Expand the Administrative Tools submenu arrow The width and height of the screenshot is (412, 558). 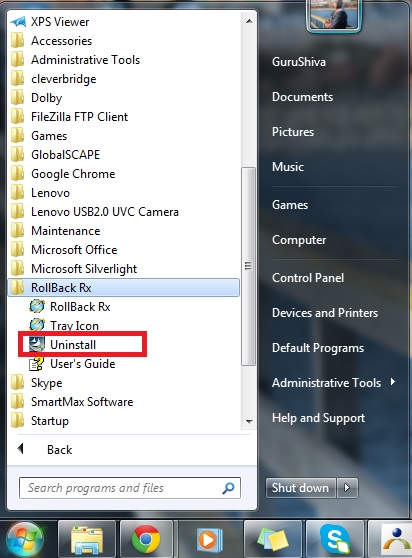click(x=392, y=382)
